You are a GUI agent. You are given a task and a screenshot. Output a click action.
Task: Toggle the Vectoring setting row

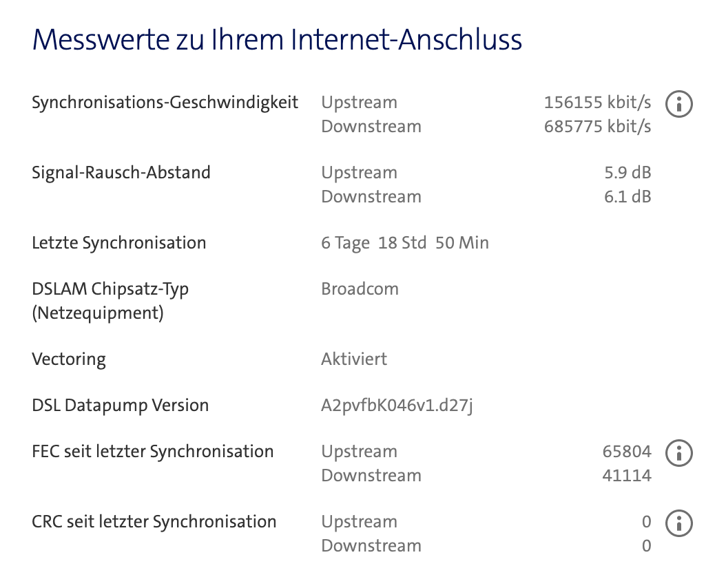pyautogui.click(x=69, y=359)
